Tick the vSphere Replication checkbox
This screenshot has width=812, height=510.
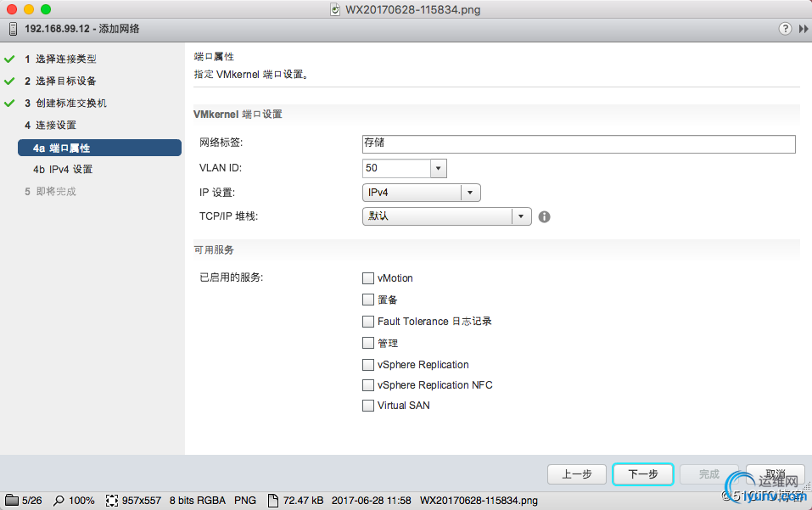pyautogui.click(x=368, y=365)
